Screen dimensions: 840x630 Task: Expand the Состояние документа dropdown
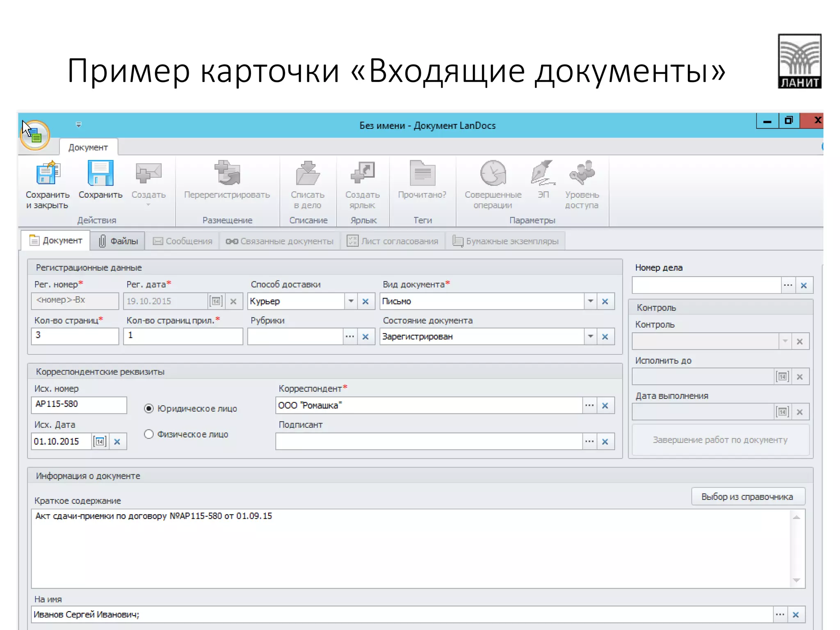coord(590,337)
